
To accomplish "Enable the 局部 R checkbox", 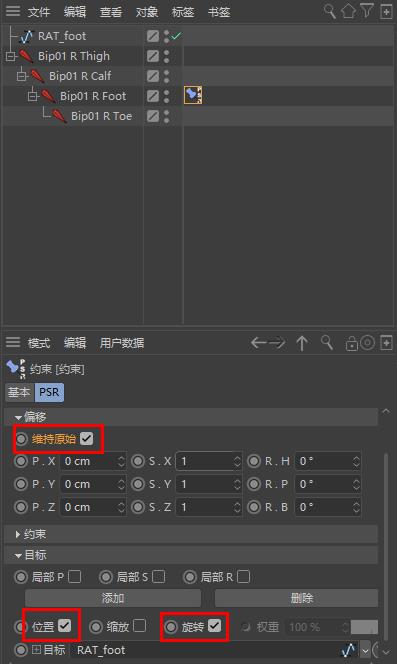I will point(243,576).
